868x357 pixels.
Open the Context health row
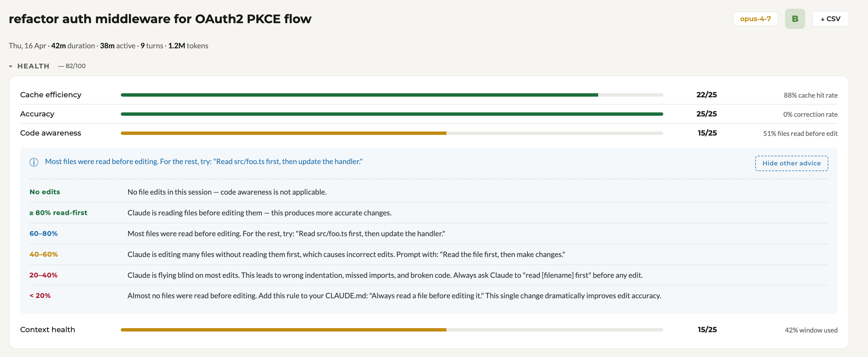48,329
